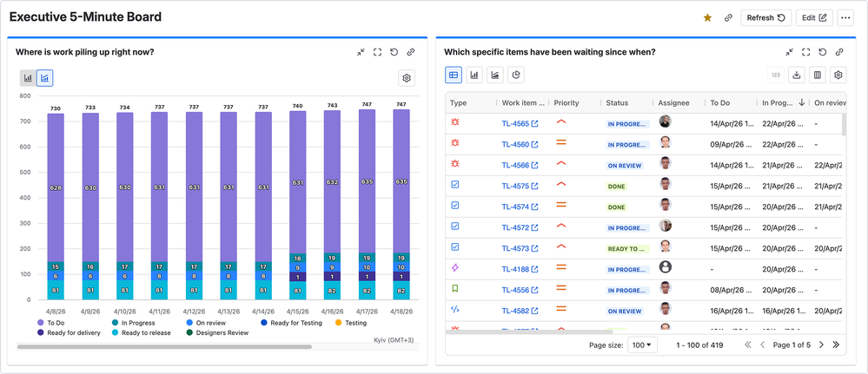
Task: Download the table data with the export icon
Action: (797, 75)
